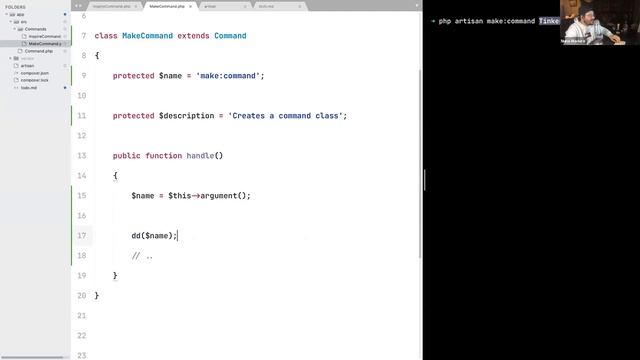
Task: Collapse the Commands folder in sidebar
Action: (15, 29)
